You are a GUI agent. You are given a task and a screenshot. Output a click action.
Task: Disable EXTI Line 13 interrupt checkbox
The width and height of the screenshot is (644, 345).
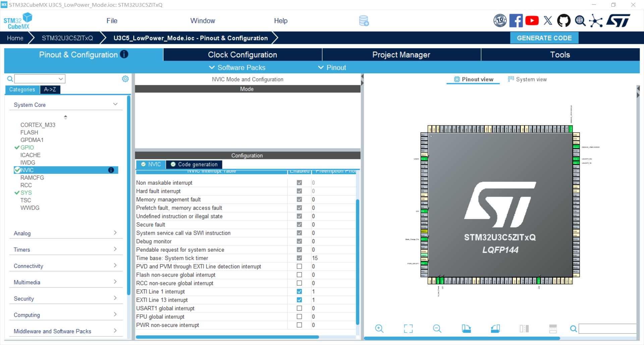299,300
